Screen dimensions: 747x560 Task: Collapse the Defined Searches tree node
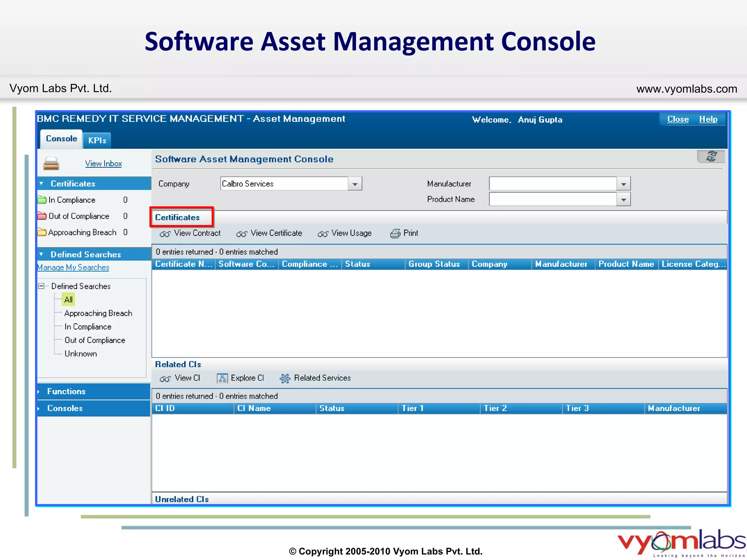(41, 286)
